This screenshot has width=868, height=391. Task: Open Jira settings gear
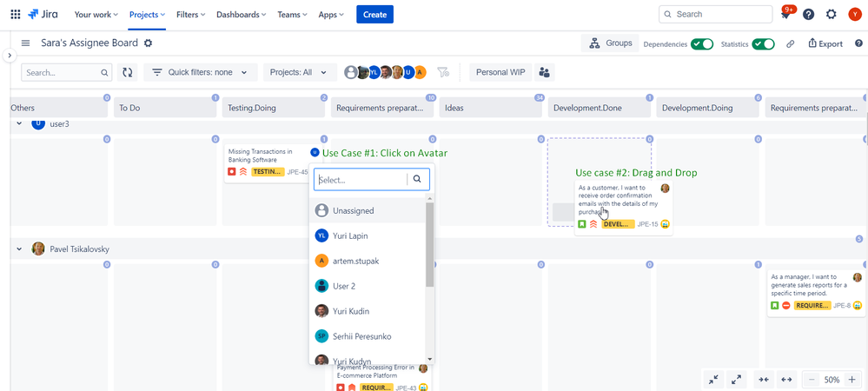tap(831, 15)
